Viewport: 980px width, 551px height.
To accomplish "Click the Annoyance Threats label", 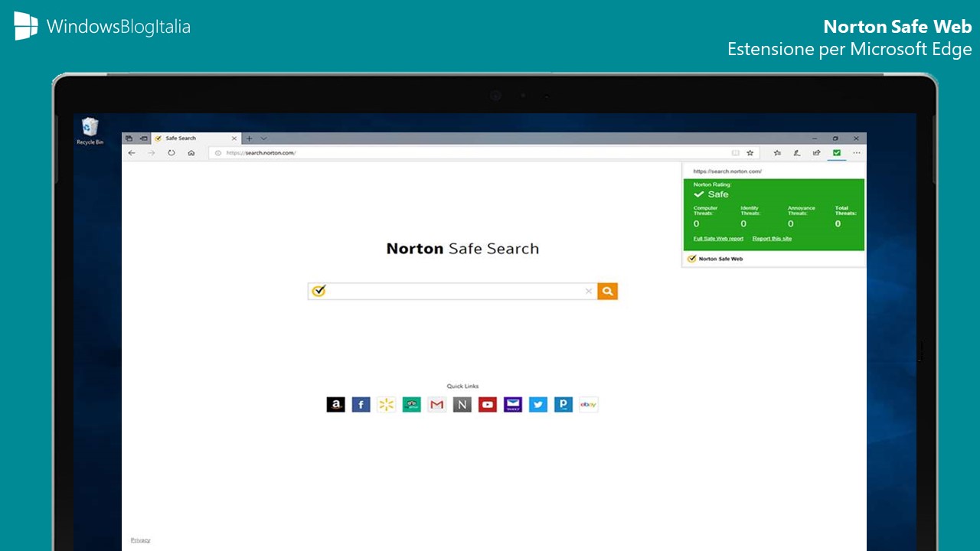I will pos(802,210).
